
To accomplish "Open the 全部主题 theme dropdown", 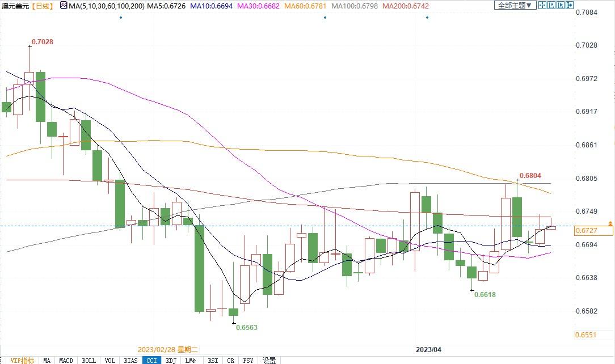I will pyautogui.click(x=515, y=5).
